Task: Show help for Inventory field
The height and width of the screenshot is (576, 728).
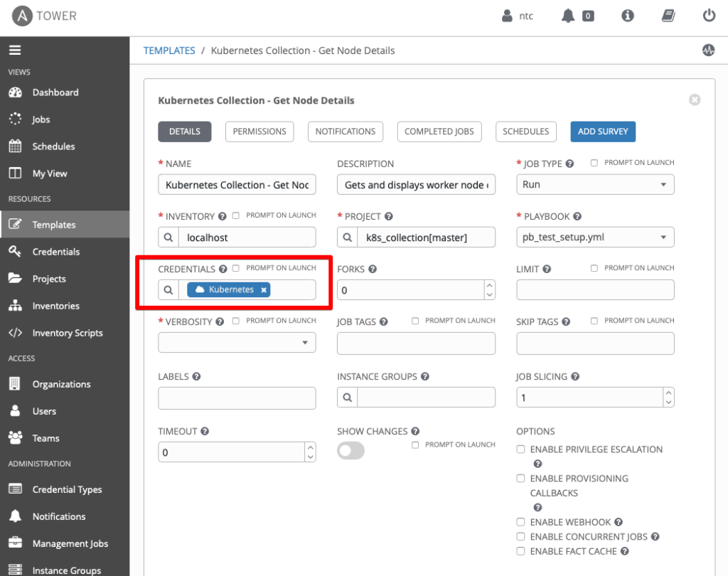Action: coord(223,216)
